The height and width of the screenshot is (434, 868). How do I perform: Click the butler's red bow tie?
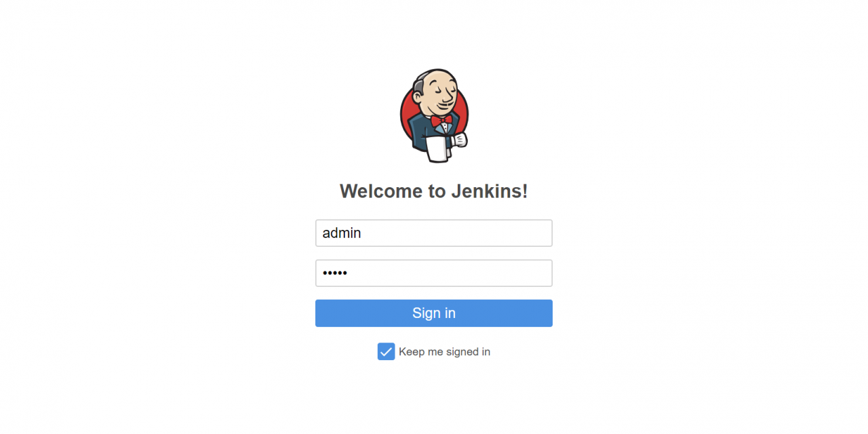tap(441, 121)
